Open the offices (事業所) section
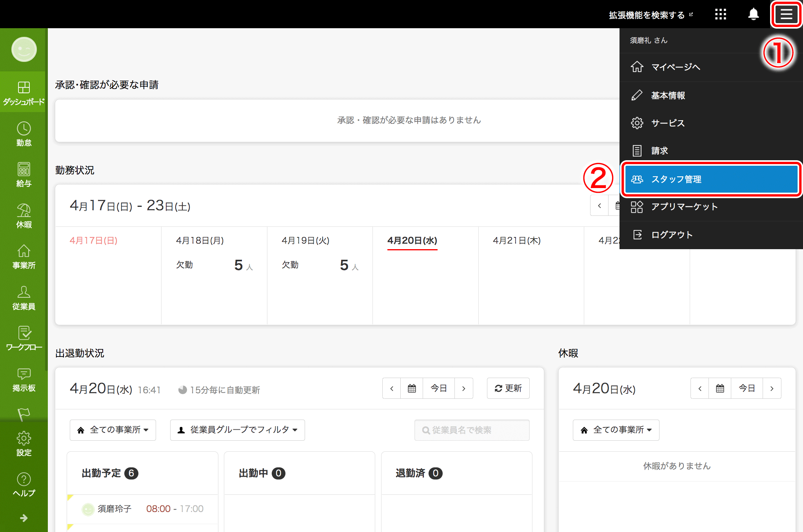 (24, 257)
